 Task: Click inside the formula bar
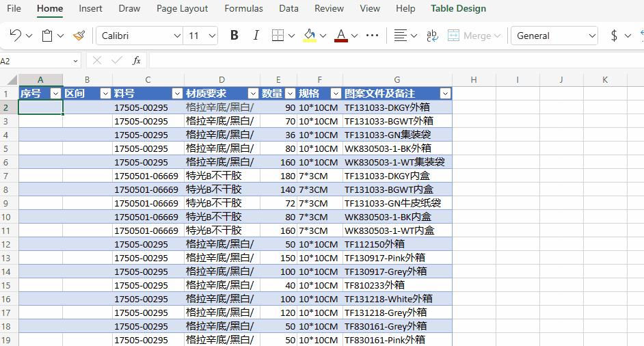pyautogui.click(x=397, y=61)
